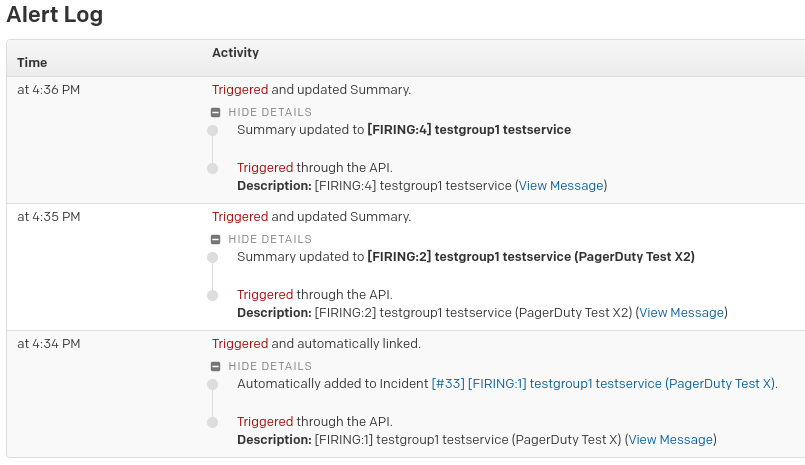
Task: Collapse details via 4:34 PM HIDE DETAILS label
Action: point(270,367)
